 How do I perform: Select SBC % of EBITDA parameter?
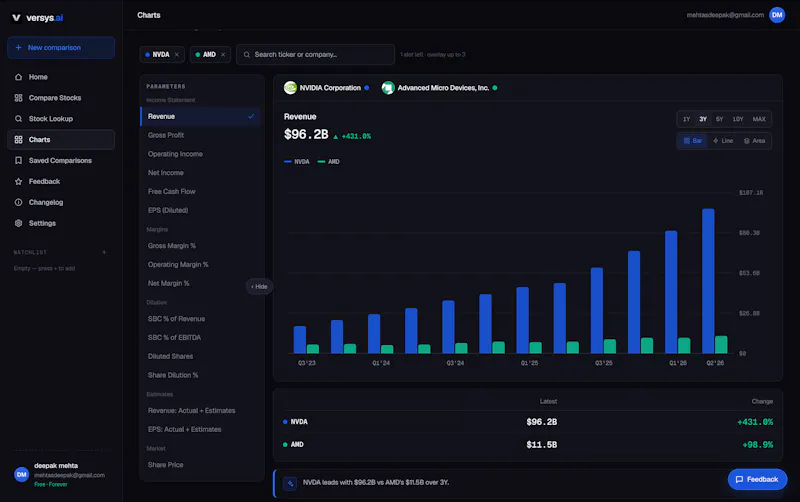(200, 338)
